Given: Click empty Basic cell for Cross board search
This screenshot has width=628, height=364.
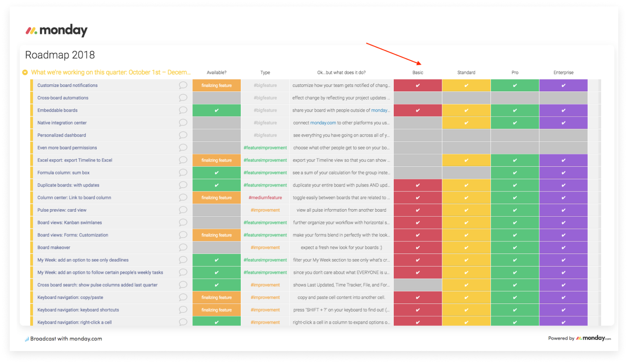Looking at the screenshot, I should (x=418, y=285).
